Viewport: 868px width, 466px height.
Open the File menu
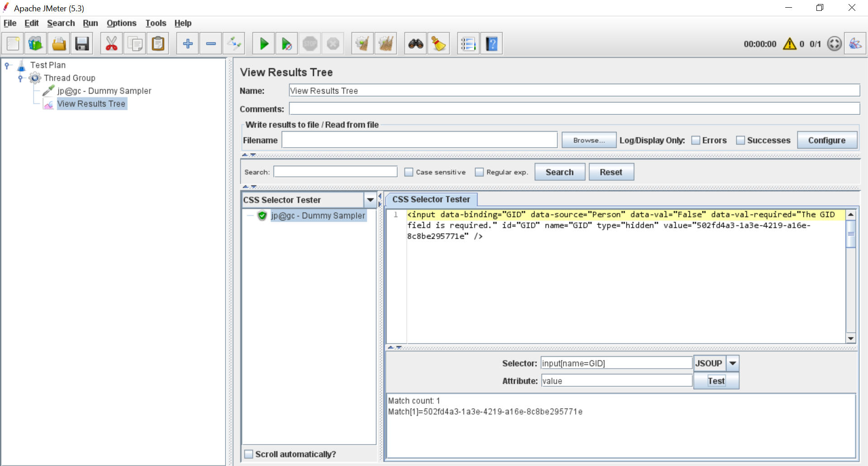click(x=10, y=23)
